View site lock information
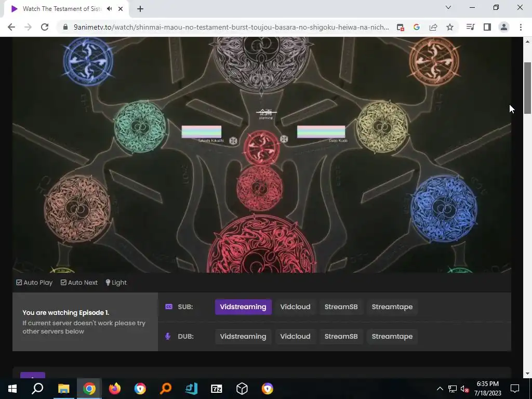The image size is (532, 399). [x=65, y=27]
